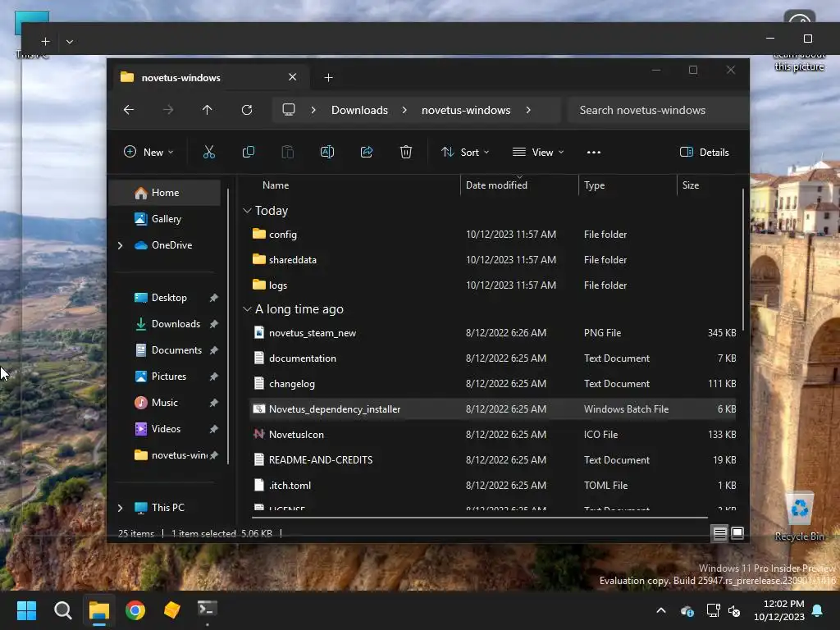Sort by the Size column header
Image resolution: width=840 pixels, height=630 pixels.
(x=691, y=185)
